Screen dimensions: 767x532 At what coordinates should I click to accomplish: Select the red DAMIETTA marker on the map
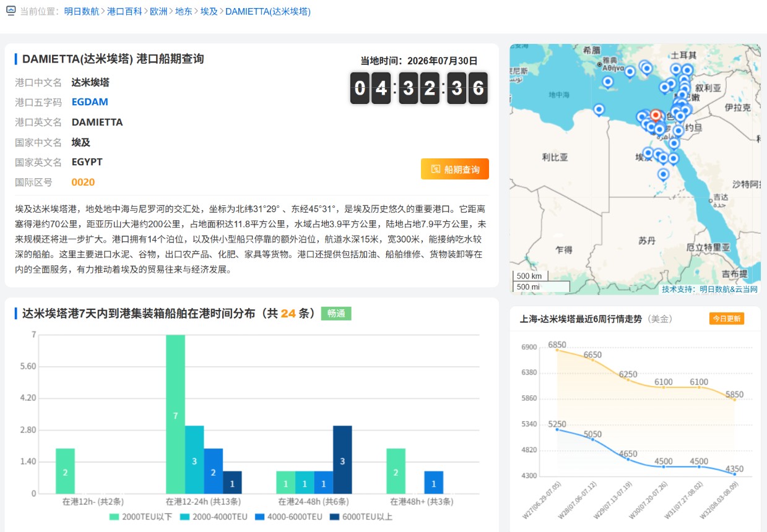[x=656, y=116]
